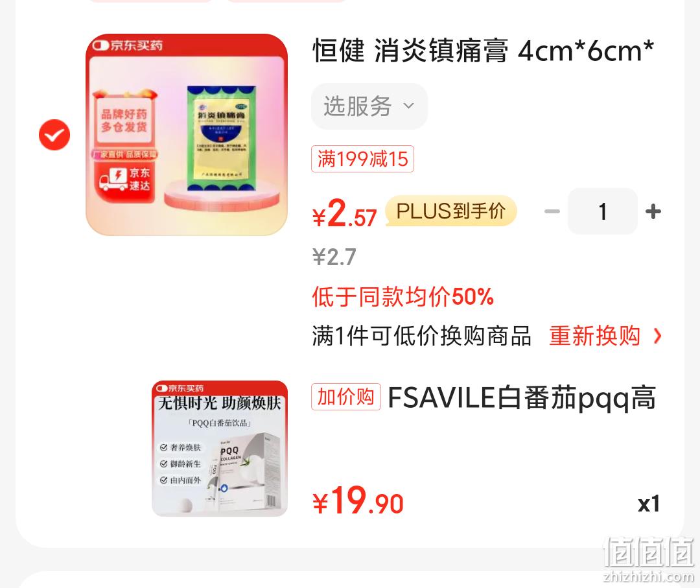Image resolution: width=700 pixels, height=588 pixels.
Task: Tap the 加价购 tag
Action: (x=346, y=397)
